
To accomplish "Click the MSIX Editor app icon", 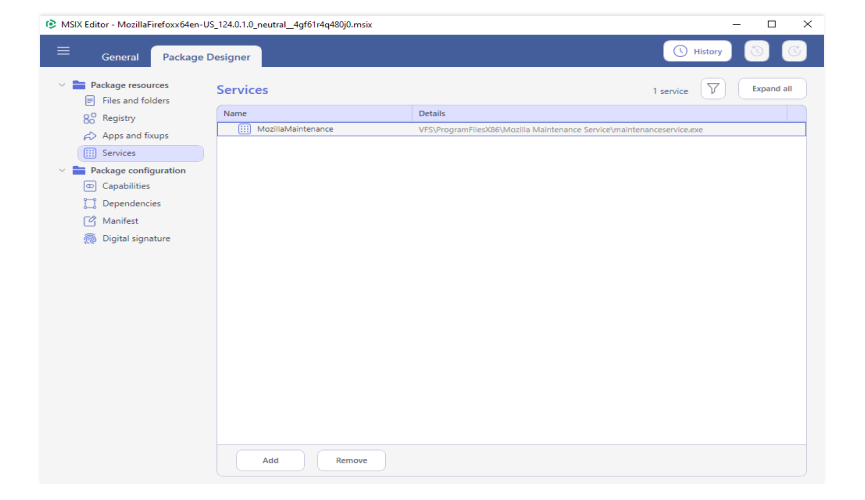I will [x=51, y=24].
